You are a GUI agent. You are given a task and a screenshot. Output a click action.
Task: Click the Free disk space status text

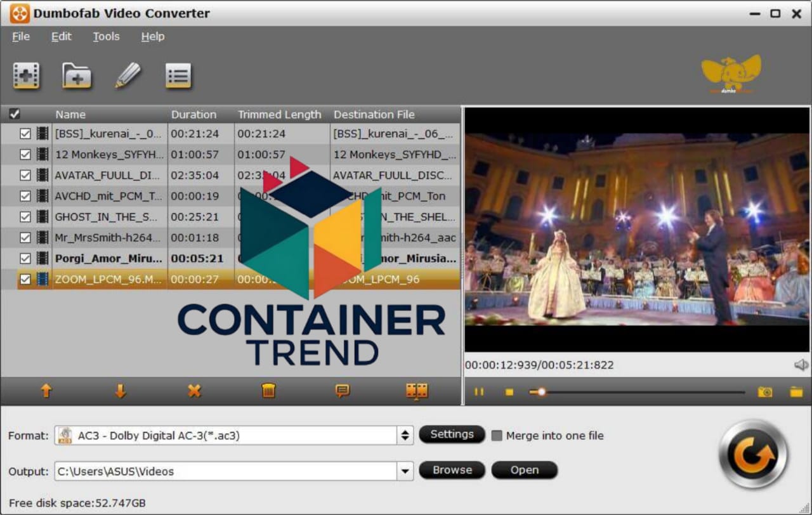click(x=77, y=503)
